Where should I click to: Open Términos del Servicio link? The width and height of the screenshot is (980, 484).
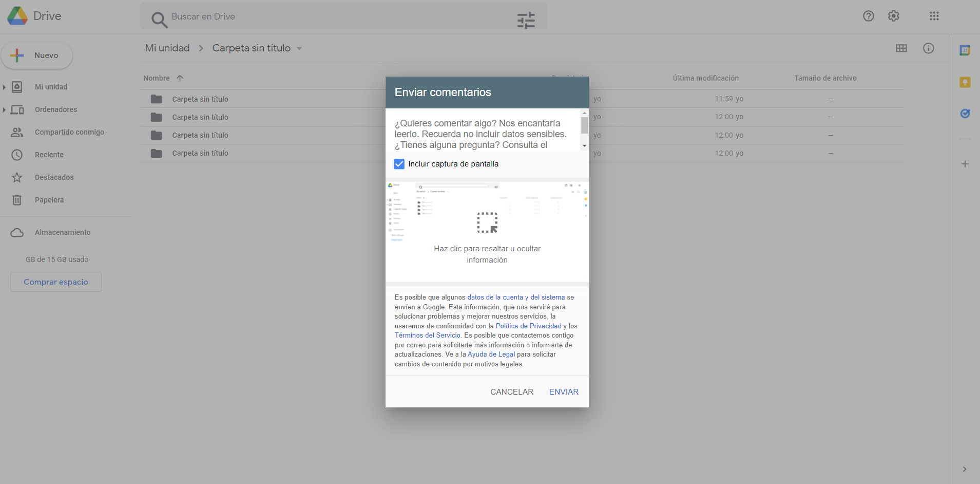(x=428, y=336)
